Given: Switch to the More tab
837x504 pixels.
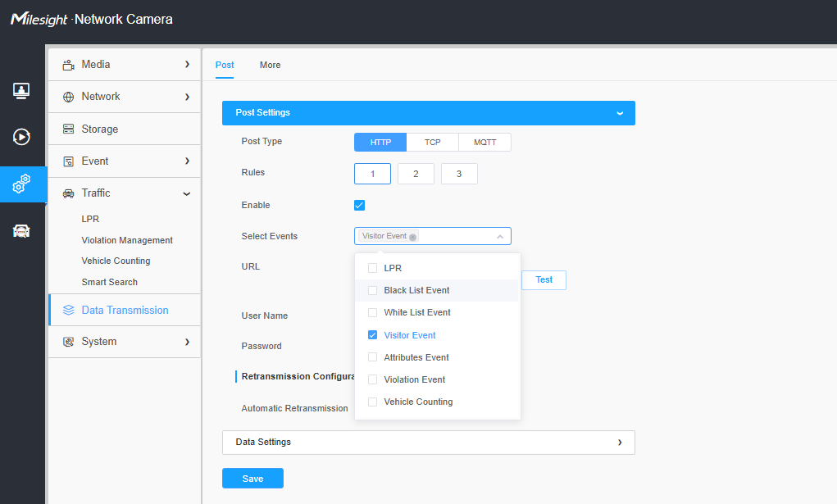Looking at the screenshot, I should click(270, 65).
